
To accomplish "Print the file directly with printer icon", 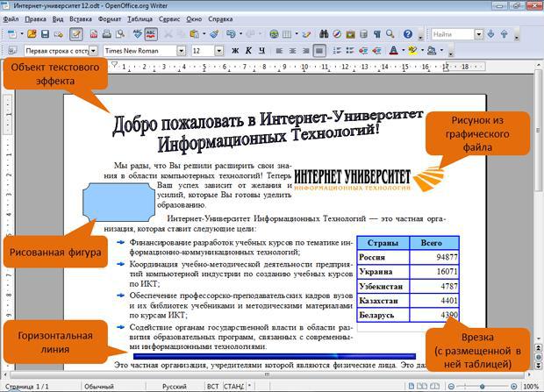I will coord(107,34).
